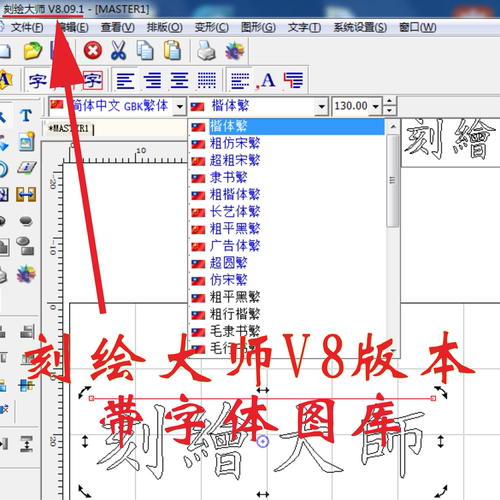The image size is (500, 500).
Task: Expand the 简体中文 GBK繁体 language dropdown
Action: 180,107
